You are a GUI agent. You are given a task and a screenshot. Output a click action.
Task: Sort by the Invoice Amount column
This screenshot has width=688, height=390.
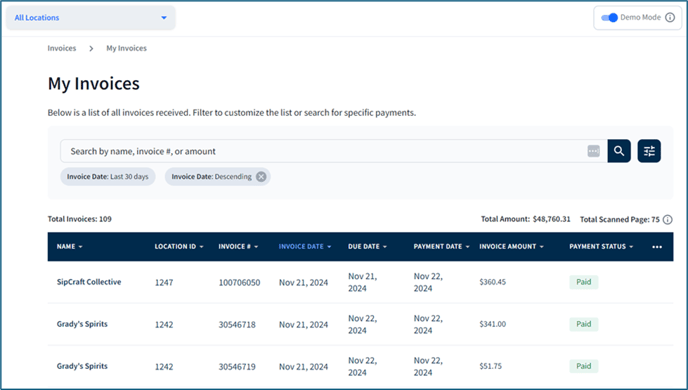coord(511,247)
